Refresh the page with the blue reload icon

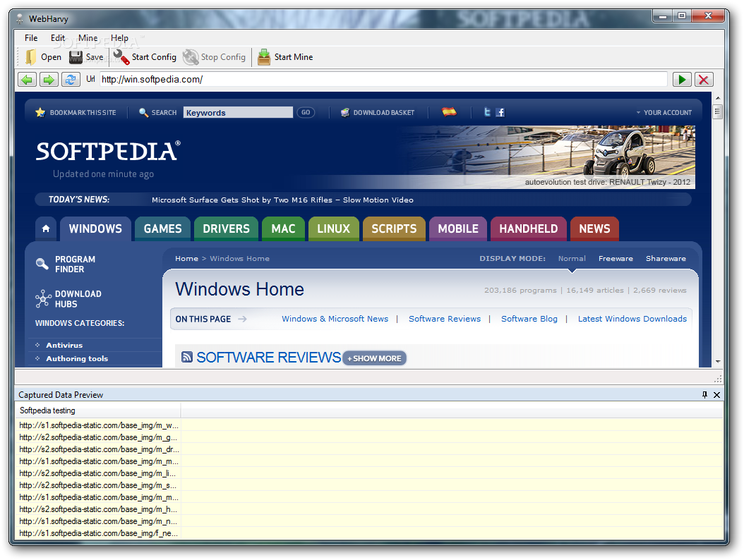(71, 79)
